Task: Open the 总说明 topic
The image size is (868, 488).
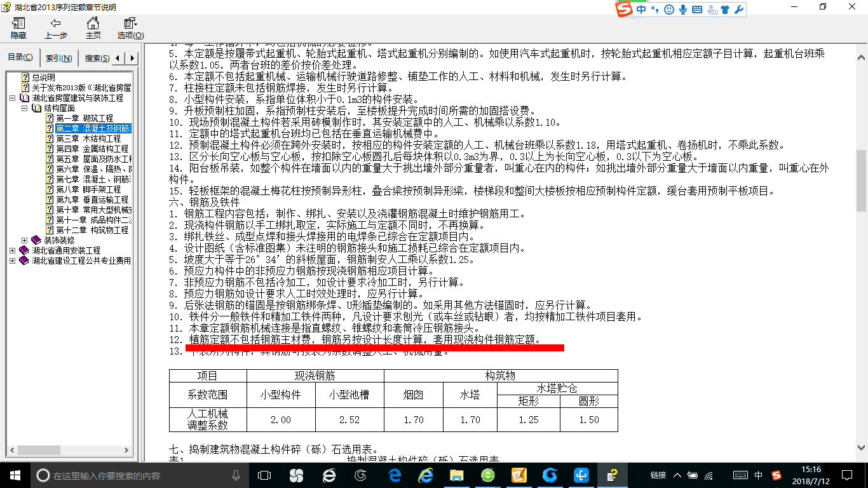Action: pyautogui.click(x=44, y=78)
